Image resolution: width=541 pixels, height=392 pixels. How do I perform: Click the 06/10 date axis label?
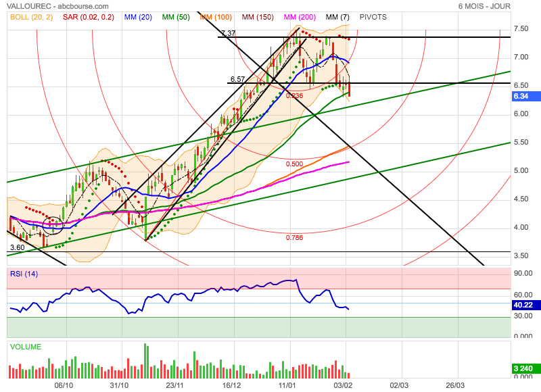(64, 385)
